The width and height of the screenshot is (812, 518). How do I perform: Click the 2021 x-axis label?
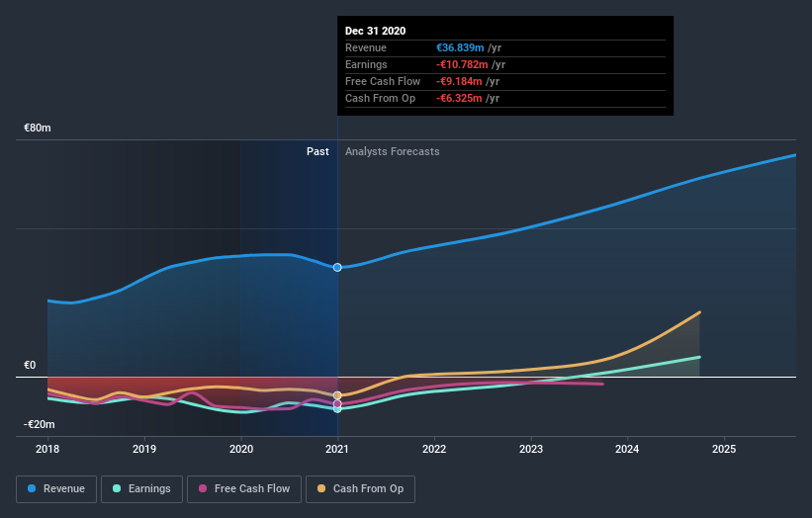[x=337, y=449]
